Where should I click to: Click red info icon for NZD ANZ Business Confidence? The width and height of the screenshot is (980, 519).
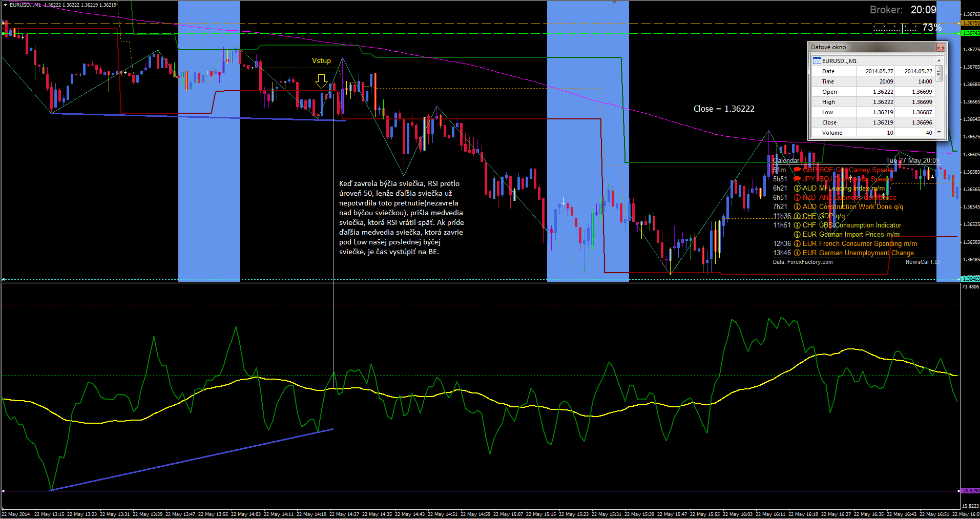point(797,198)
